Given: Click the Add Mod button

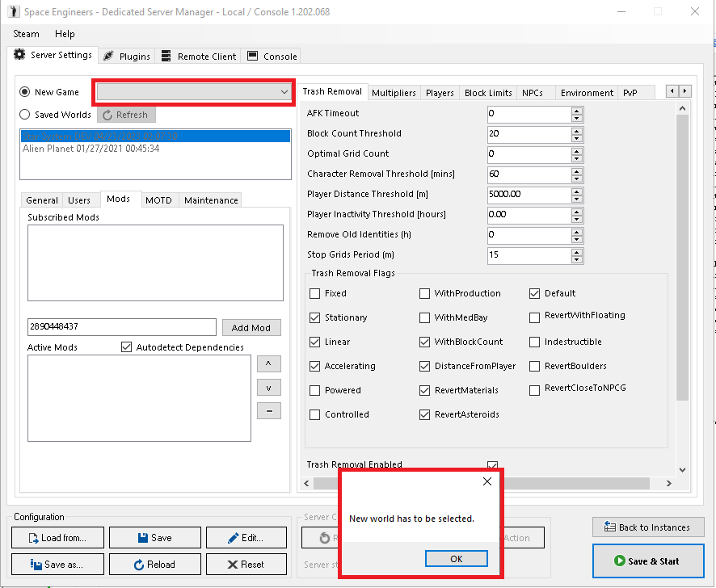Looking at the screenshot, I should click(251, 328).
